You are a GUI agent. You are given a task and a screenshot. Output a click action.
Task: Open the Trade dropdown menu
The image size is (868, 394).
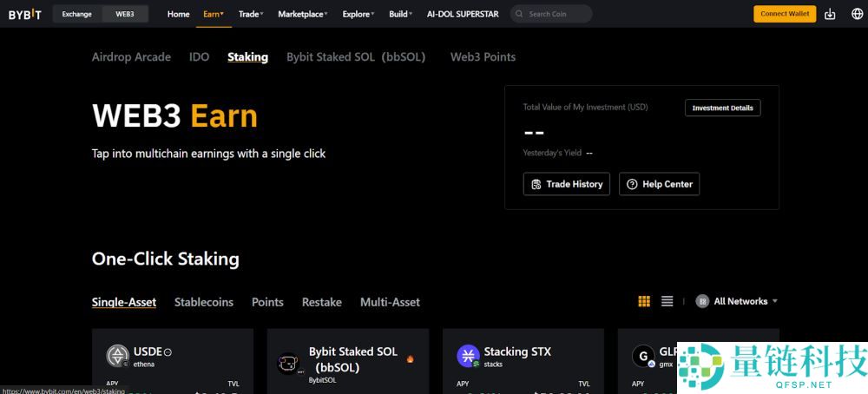tap(251, 14)
